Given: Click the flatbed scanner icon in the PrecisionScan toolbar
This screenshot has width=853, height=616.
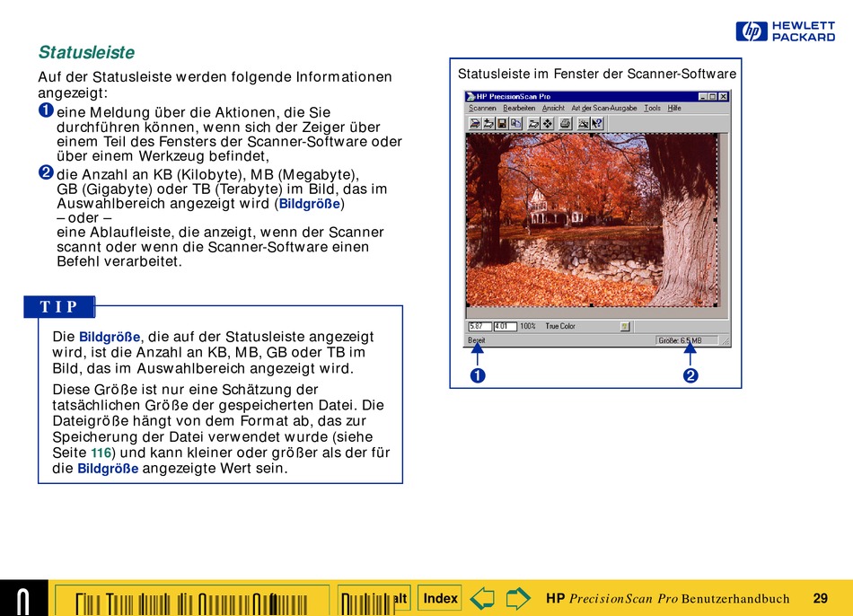Looking at the screenshot, I should click(x=475, y=124).
